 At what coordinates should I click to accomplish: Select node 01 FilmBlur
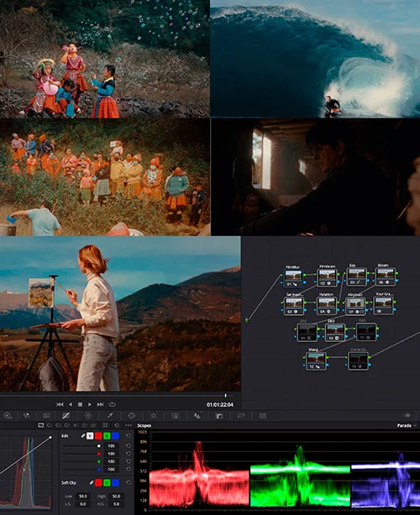(293, 278)
